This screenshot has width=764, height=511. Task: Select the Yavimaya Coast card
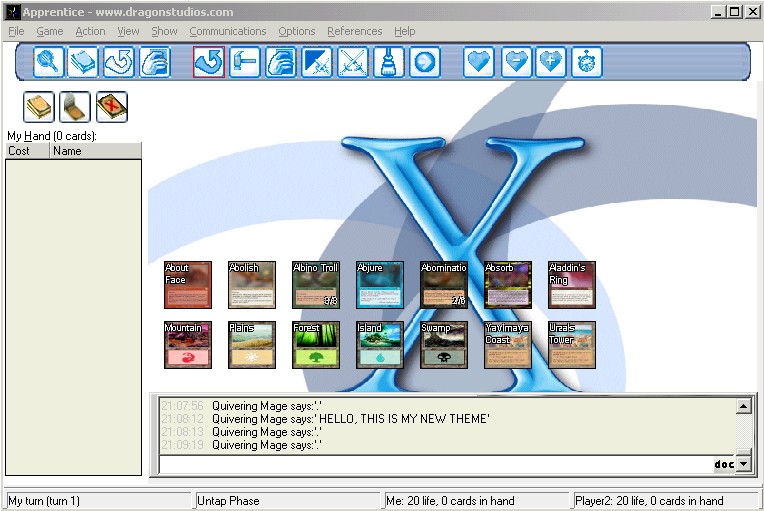coord(508,345)
